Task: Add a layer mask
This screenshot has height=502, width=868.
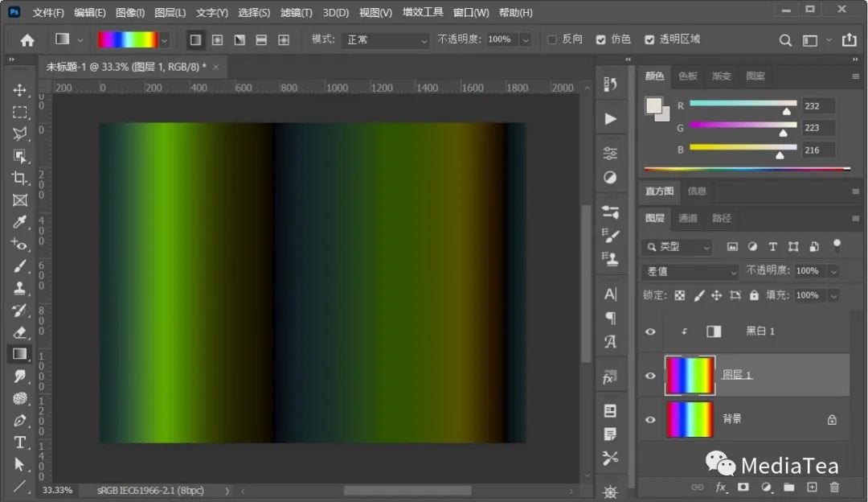Action: tap(743, 487)
